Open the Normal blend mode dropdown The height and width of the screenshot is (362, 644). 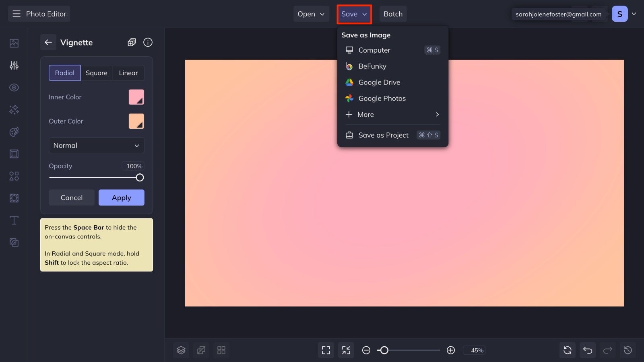point(96,145)
